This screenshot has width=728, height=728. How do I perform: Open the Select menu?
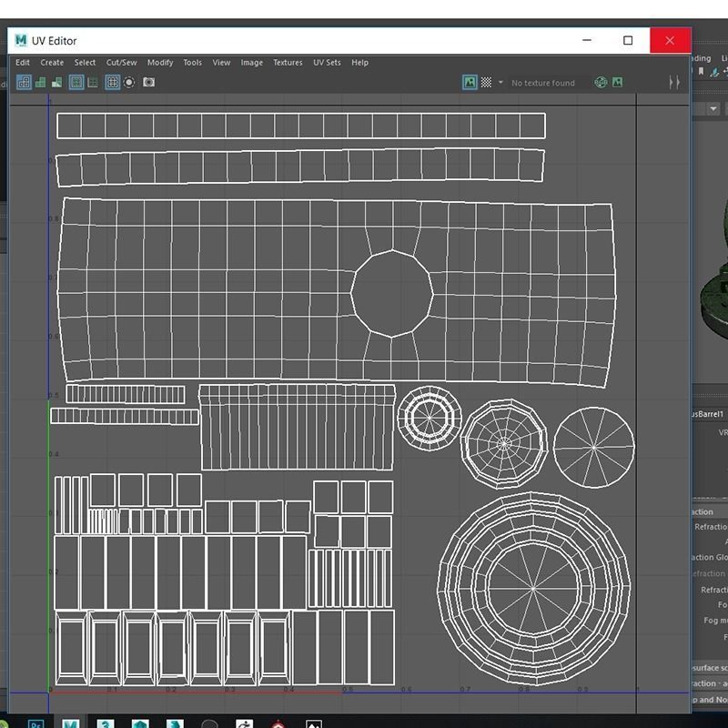85,63
